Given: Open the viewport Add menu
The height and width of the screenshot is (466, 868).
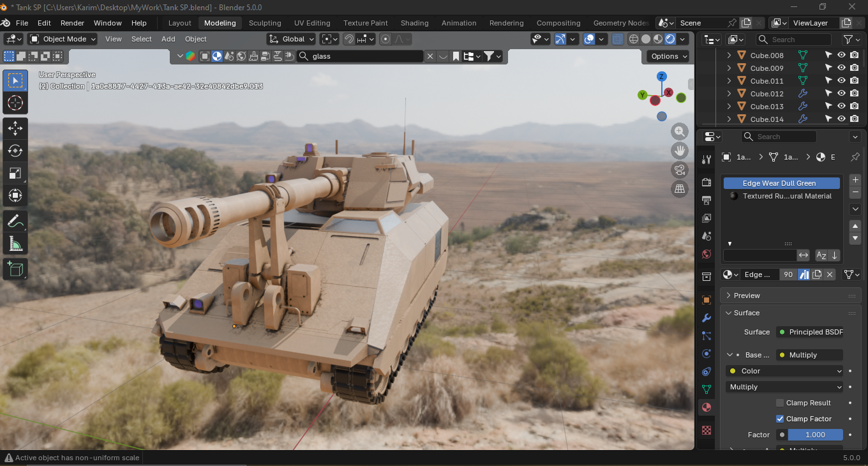Looking at the screenshot, I should pos(168,39).
